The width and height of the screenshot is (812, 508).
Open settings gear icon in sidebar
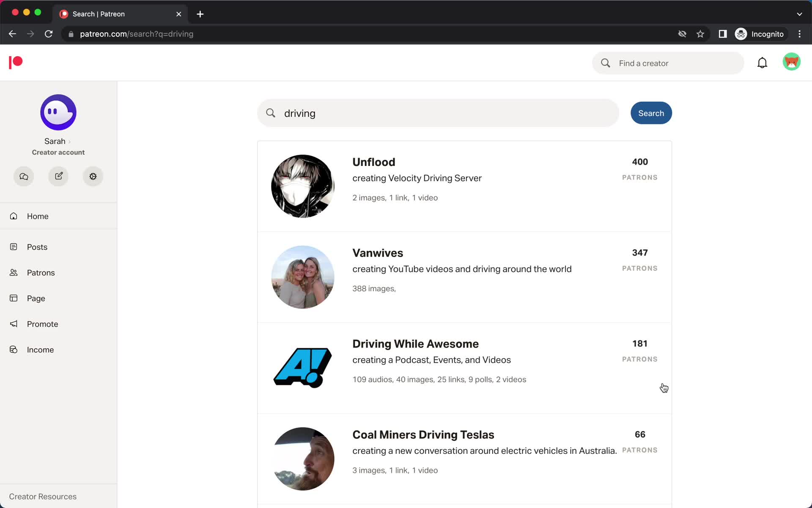(93, 176)
